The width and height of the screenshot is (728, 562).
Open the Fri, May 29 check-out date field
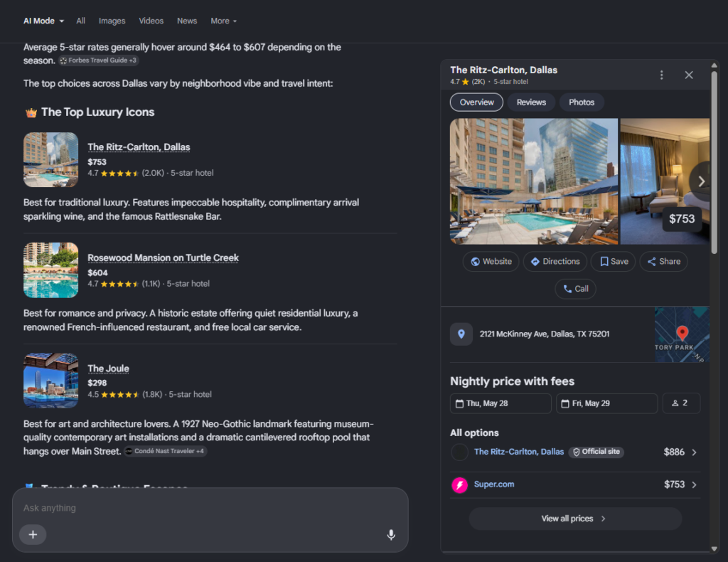pyautogui.click(x=607, y=403)
